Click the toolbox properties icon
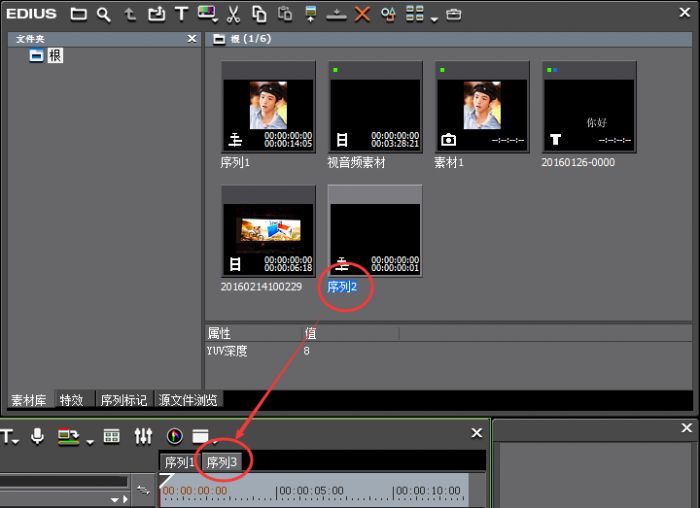 click(454, 14)
